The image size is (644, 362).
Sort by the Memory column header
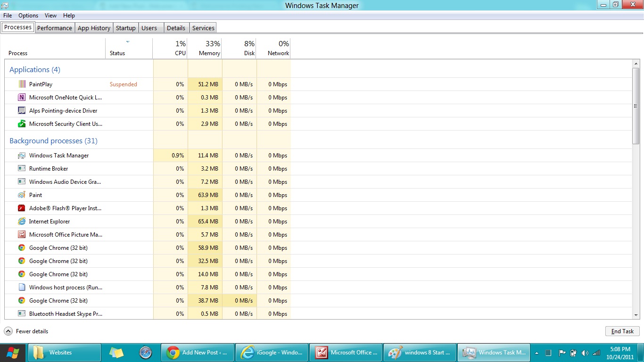point(205,48)
